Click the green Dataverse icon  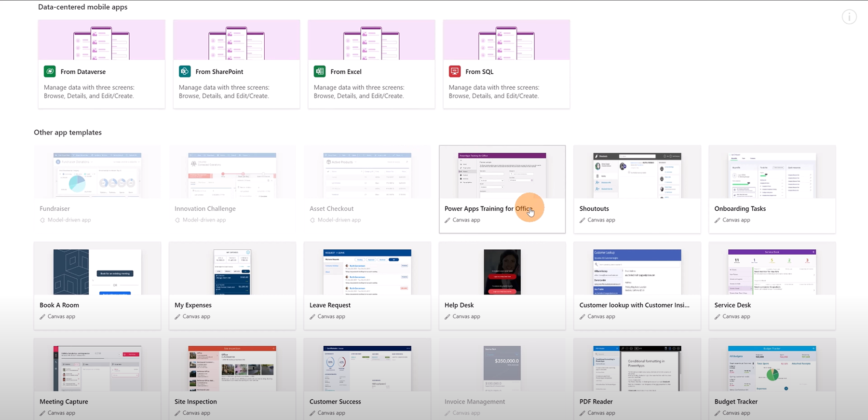pyautogui.click(x=50, y=71)
